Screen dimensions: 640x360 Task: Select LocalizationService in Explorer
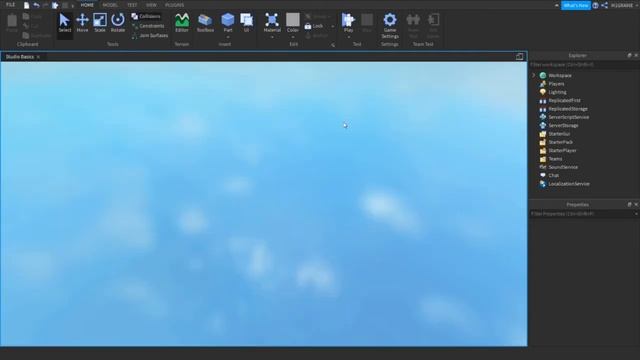coord(569,184)
